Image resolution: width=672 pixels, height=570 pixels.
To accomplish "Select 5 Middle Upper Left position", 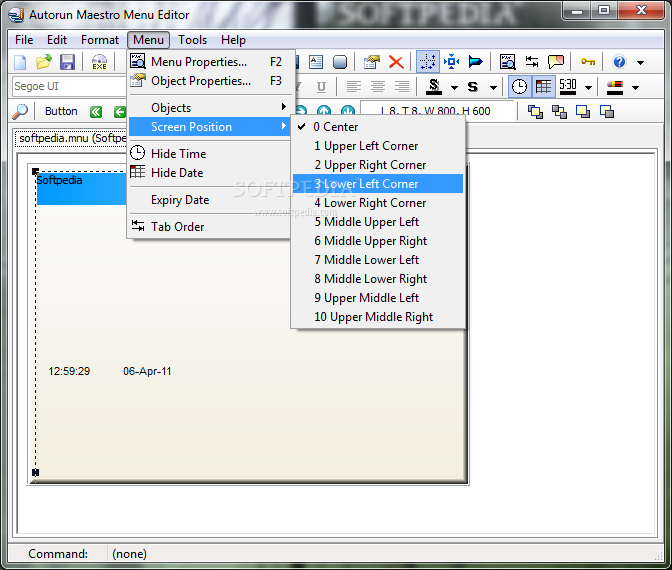I will 378,222.
